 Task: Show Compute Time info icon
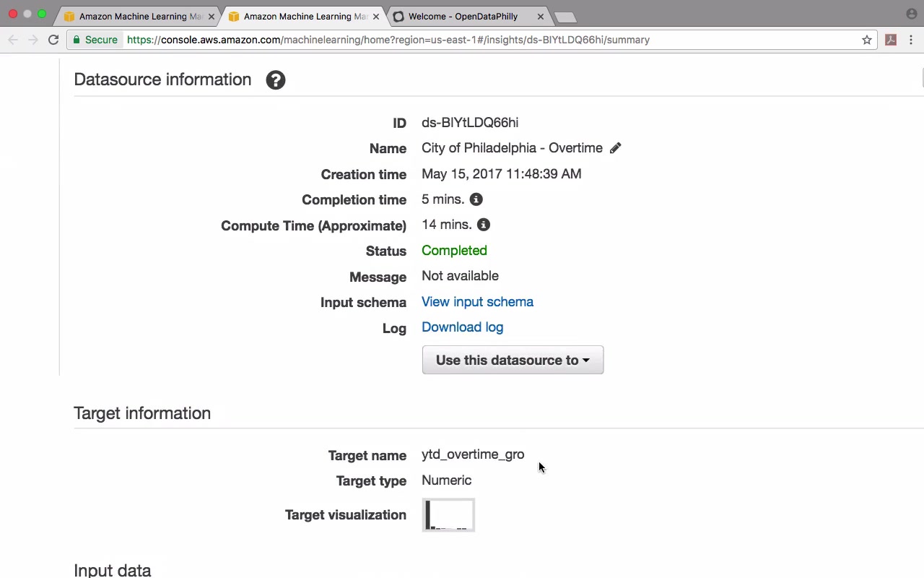click(484, 225)
